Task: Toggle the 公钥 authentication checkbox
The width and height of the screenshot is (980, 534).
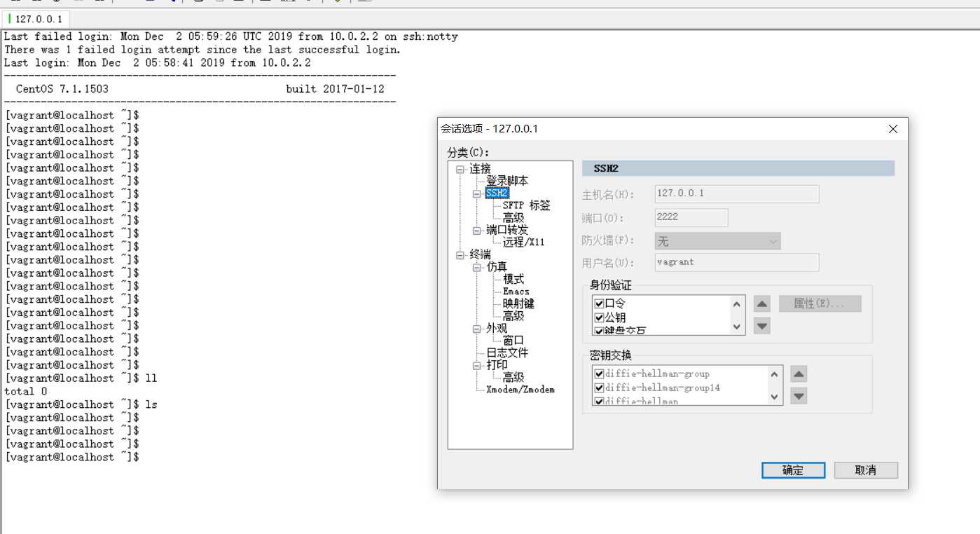Action: pos(599,317)
